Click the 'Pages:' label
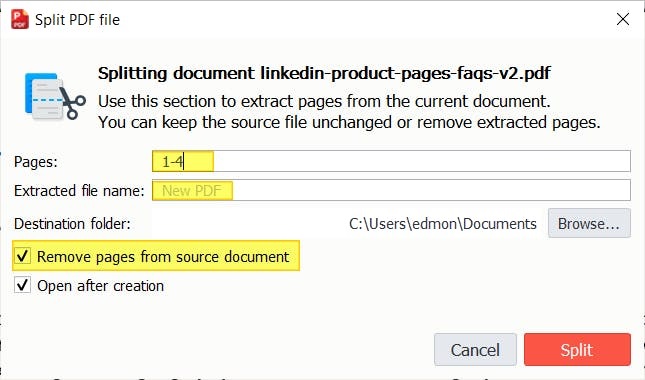Image resolution: width=645 pixels, height=380 pixels. (36, 162)
